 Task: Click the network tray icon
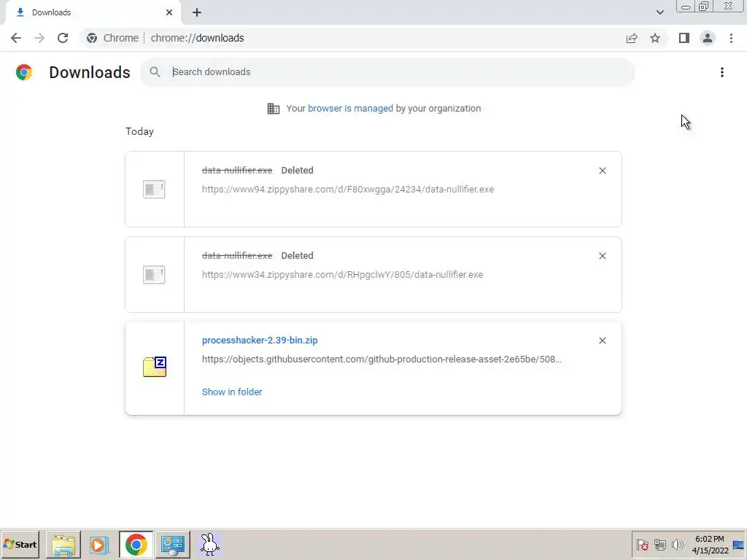coord(659,544)
